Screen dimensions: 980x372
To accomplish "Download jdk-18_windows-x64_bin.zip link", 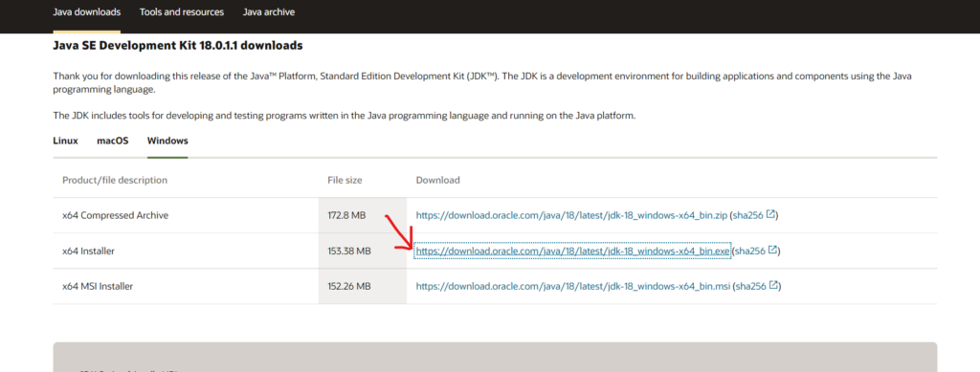I will click(572, 215).
